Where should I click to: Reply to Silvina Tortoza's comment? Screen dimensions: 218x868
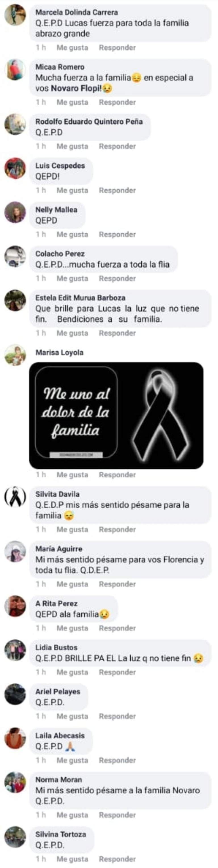coord(117,859)
